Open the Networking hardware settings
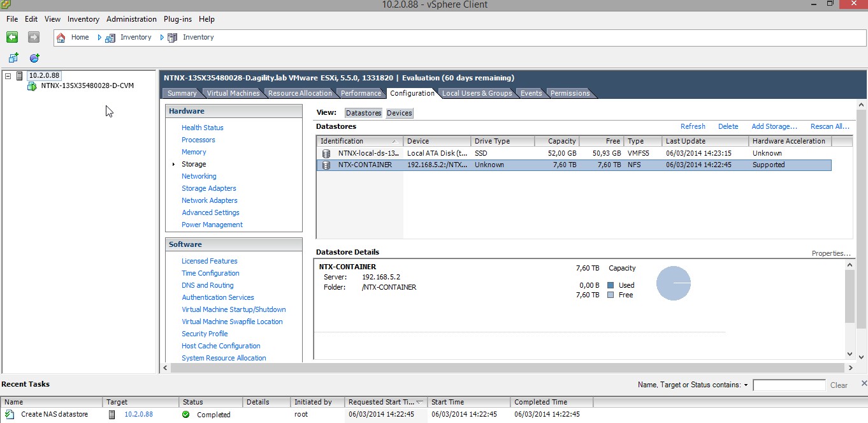 199,176
